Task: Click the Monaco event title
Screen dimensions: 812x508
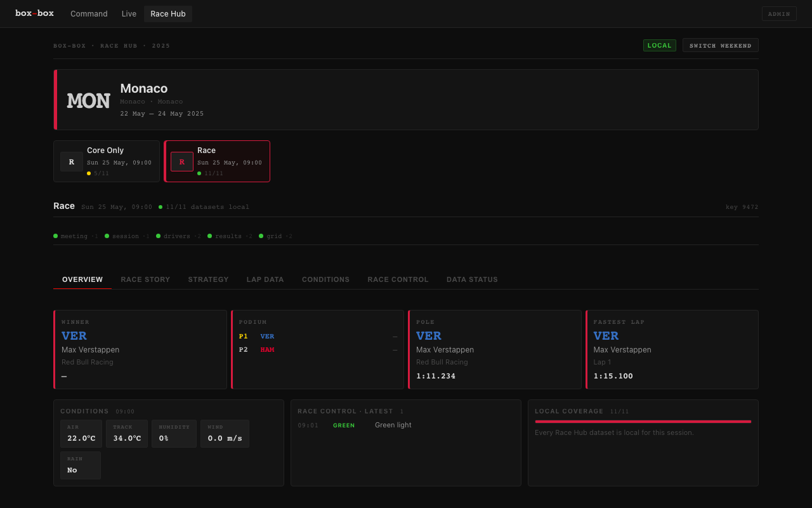Action: 144,88
